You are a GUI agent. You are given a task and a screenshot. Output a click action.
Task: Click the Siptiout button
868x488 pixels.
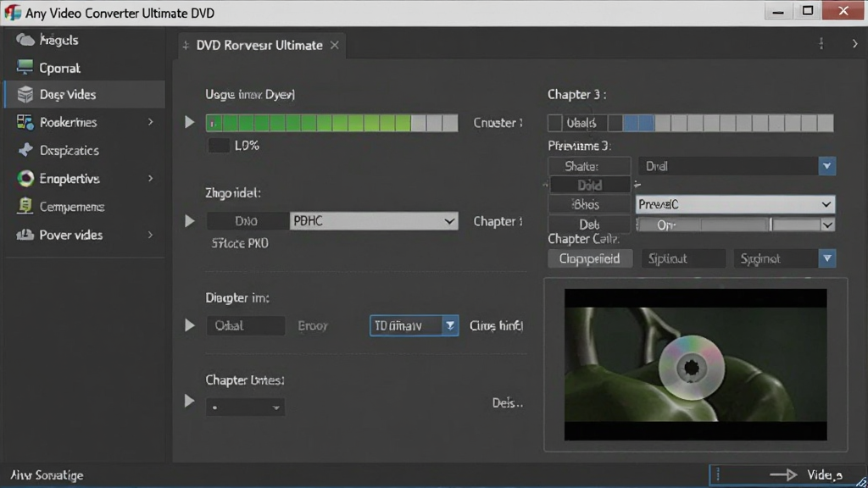[683, 258]
